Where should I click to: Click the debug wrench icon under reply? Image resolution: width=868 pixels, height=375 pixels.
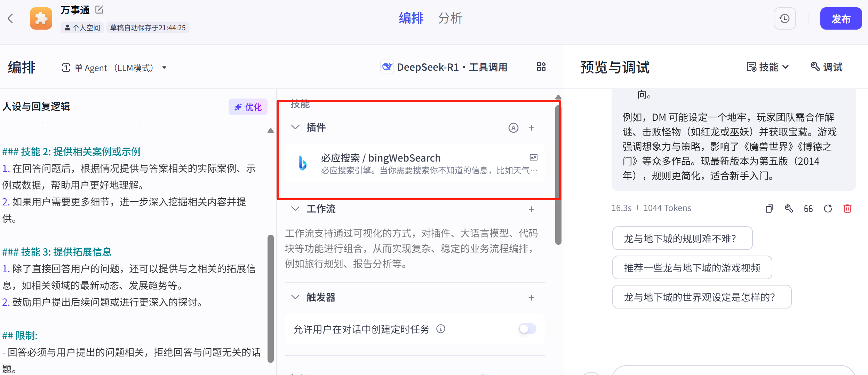789,209
